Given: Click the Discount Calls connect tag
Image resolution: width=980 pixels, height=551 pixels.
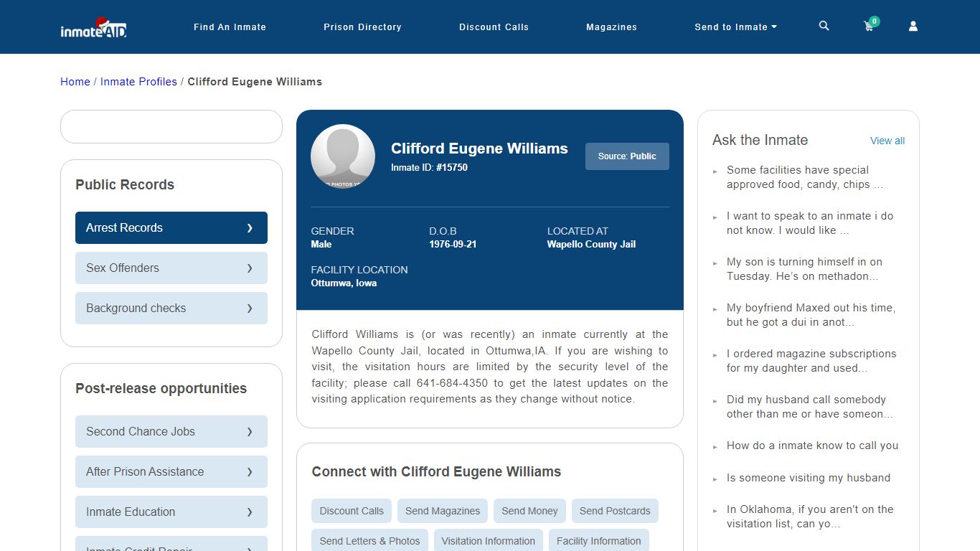Looking at the screenshot, I should click(x=352, y=511).
